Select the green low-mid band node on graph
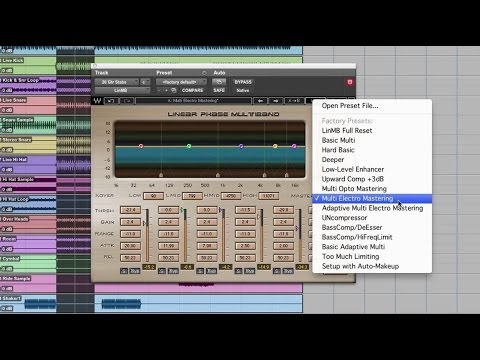The image size is (480, 360). point(189,146)
